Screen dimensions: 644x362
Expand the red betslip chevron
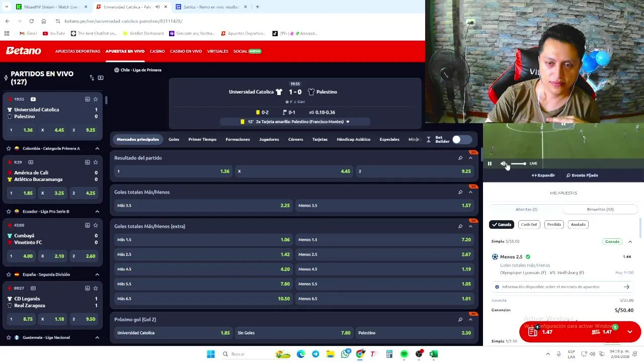pyautogui.click(x=630, y=332)
